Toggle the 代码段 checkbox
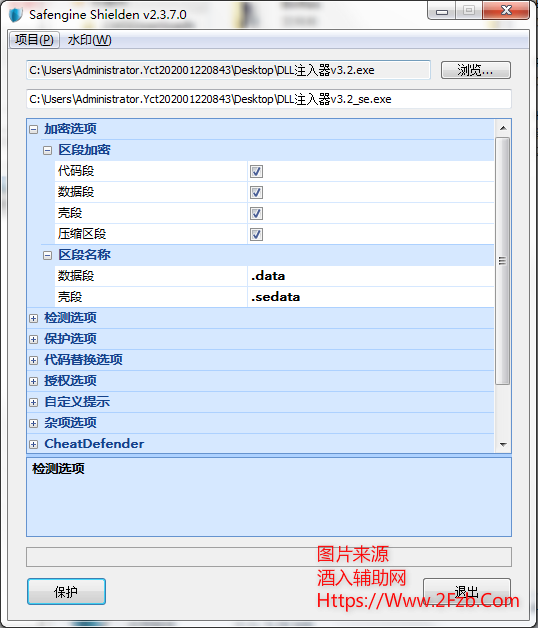 click(x=256, y=171)
